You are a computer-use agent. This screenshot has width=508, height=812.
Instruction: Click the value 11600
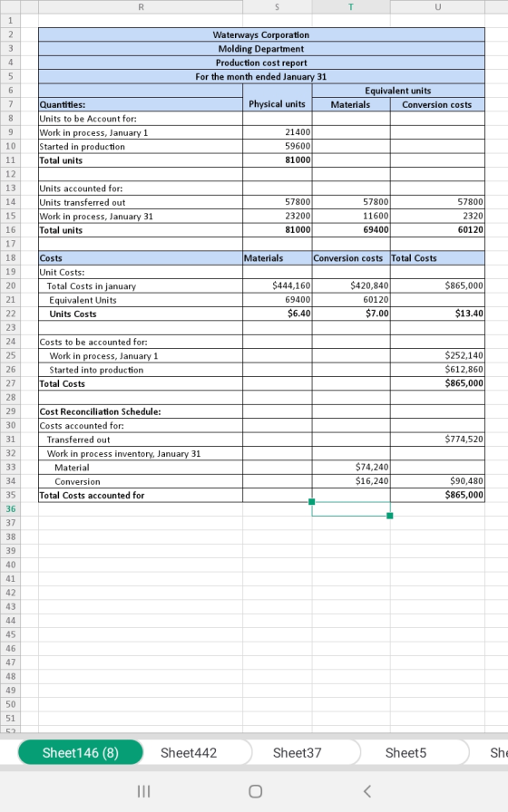coord(376,216)
